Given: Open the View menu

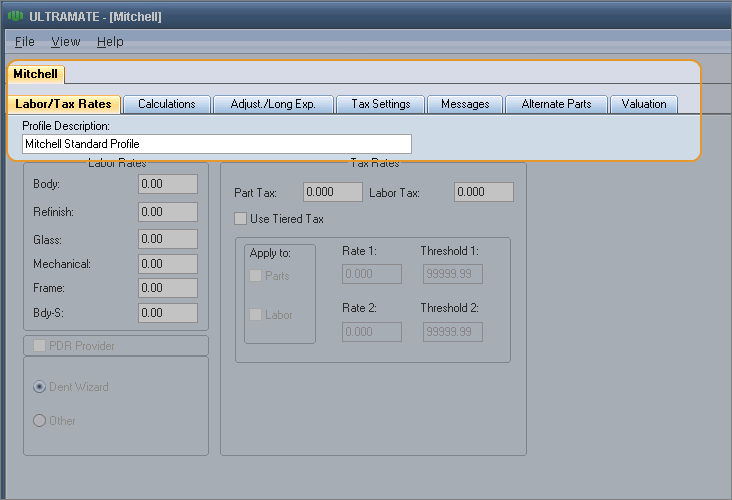Looking at the screenshot, I should pos(66,42).
